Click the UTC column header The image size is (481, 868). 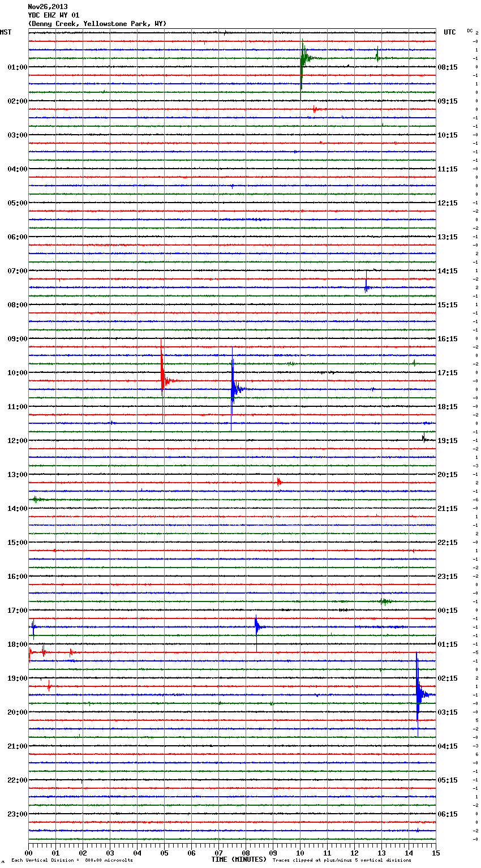point(450,32)
